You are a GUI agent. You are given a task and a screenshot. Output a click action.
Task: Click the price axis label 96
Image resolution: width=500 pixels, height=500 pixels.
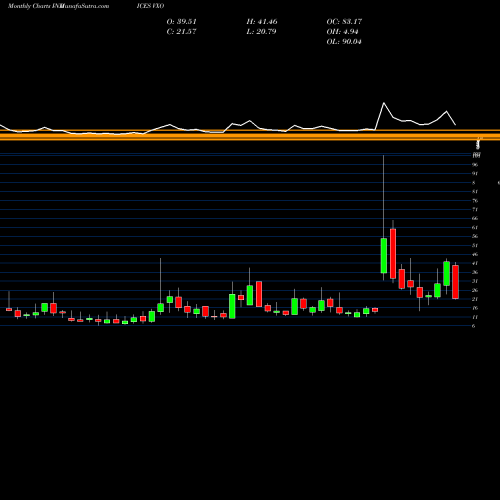click(x=475, y=165)
